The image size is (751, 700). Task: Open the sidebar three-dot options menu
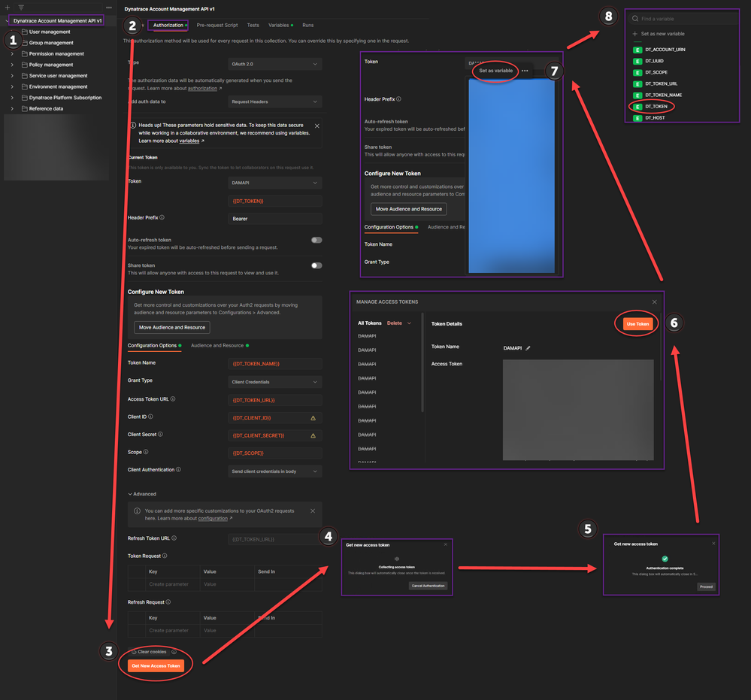(x=109, y=8)
